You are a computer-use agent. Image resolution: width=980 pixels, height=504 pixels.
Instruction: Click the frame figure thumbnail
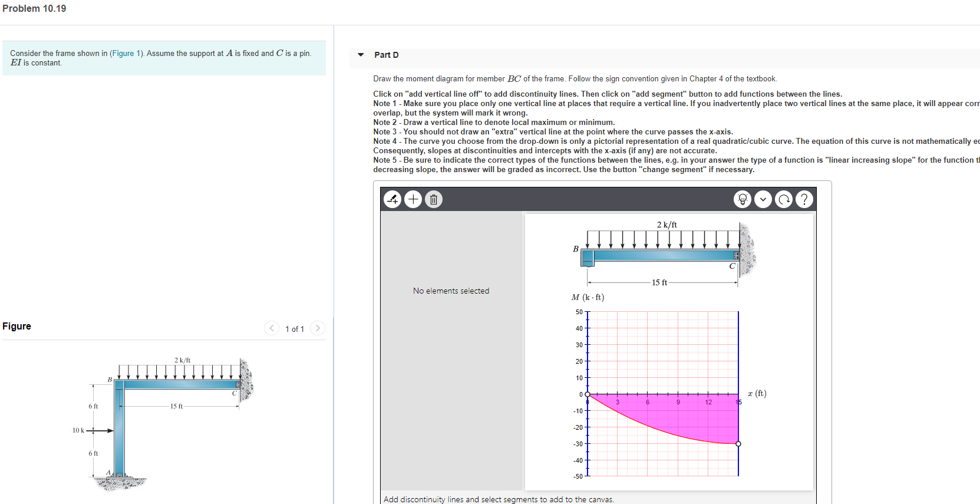click(162, 424)
